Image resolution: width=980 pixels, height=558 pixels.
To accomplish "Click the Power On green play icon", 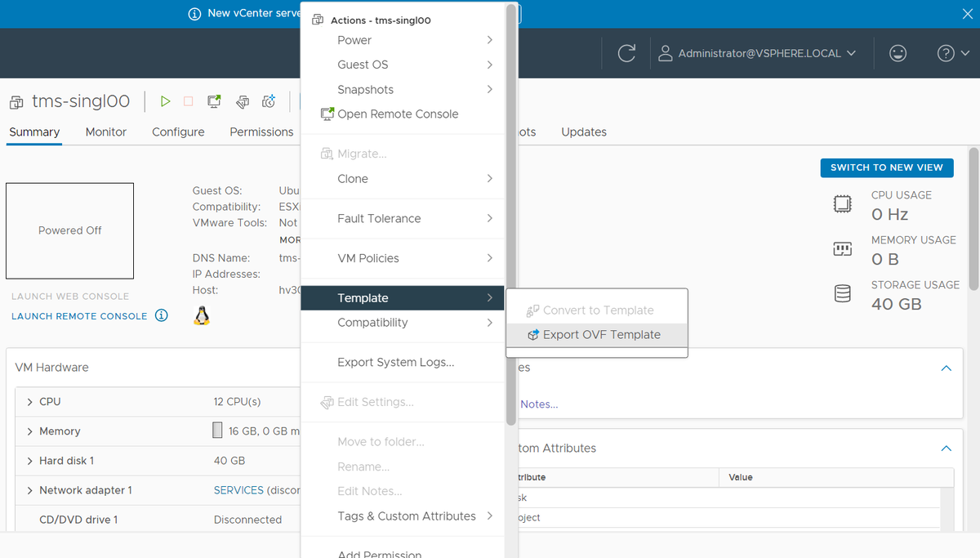I will point(166,101).
